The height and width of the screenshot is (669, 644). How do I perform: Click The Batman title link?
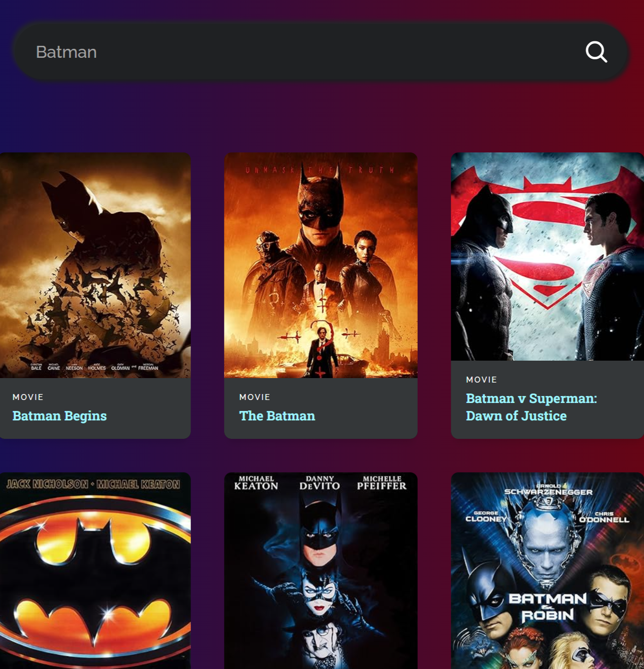[x=277, y=416]
